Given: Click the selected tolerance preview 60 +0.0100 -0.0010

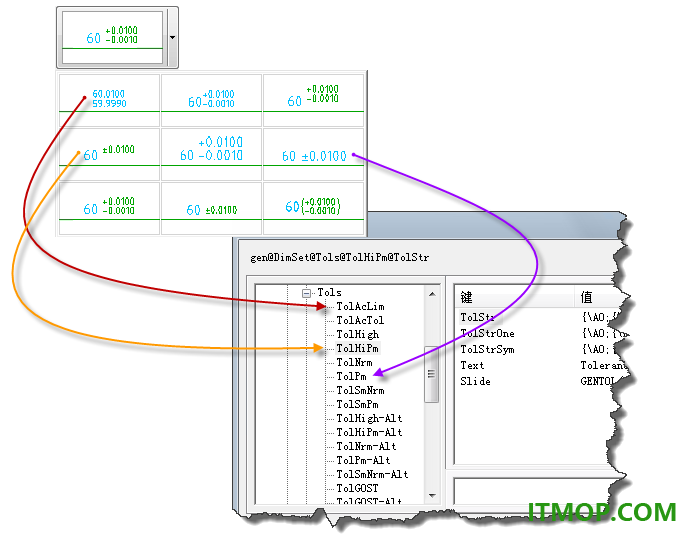Looking at the screenshot, I should point(112,38).
